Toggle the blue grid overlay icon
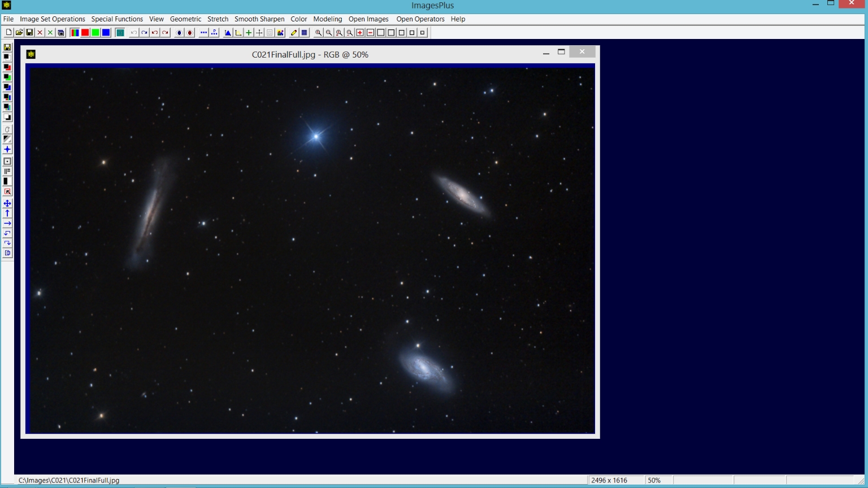Image resolution: width=868 pixels, height=488 pixels. (304, 33)
